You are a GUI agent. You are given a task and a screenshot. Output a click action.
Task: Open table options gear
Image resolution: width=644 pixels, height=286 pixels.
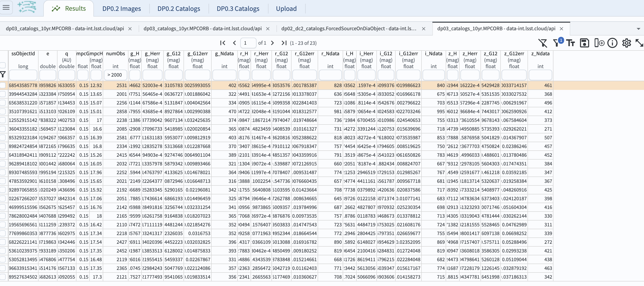[627, 43]
